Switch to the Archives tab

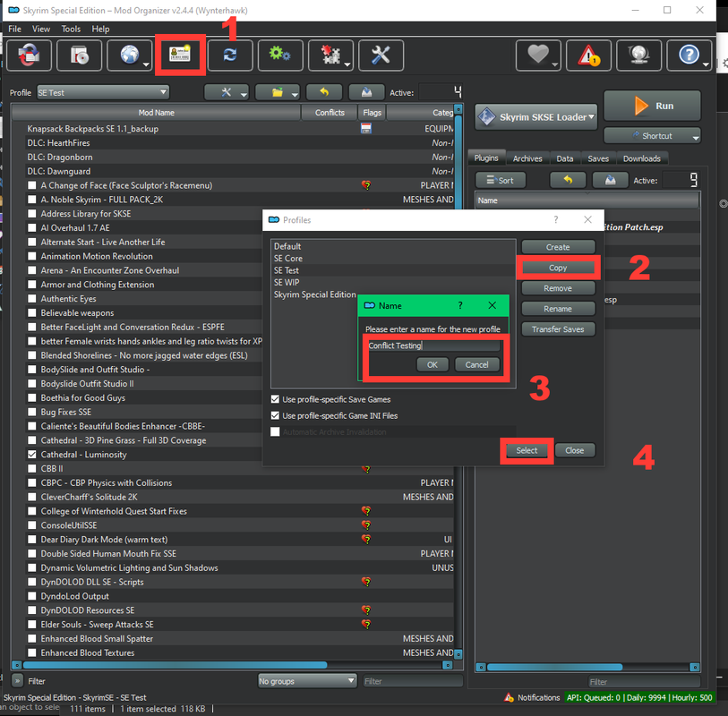pyautogui.click(x=527, y=158)
